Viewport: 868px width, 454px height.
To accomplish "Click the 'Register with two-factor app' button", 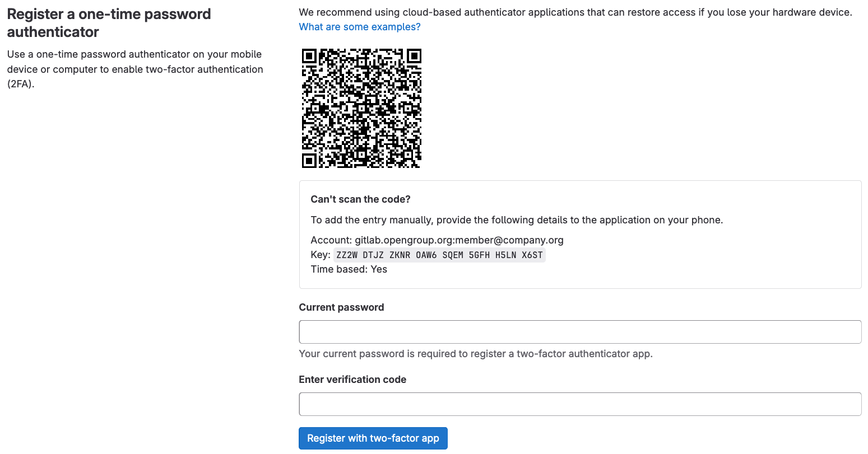I will 373,438.
